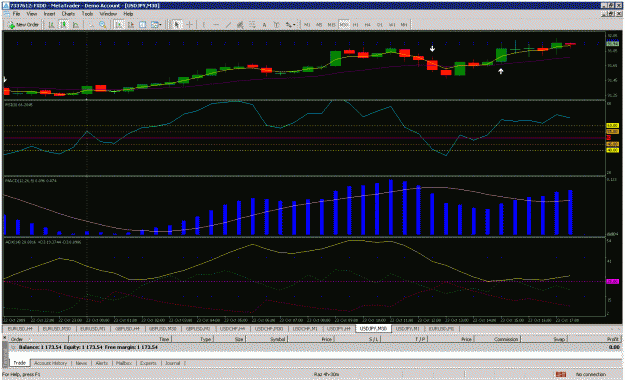Toggle the chart auto scroll button
The width and height of the screenshot is (625, 380).
(x=119, y=25)
